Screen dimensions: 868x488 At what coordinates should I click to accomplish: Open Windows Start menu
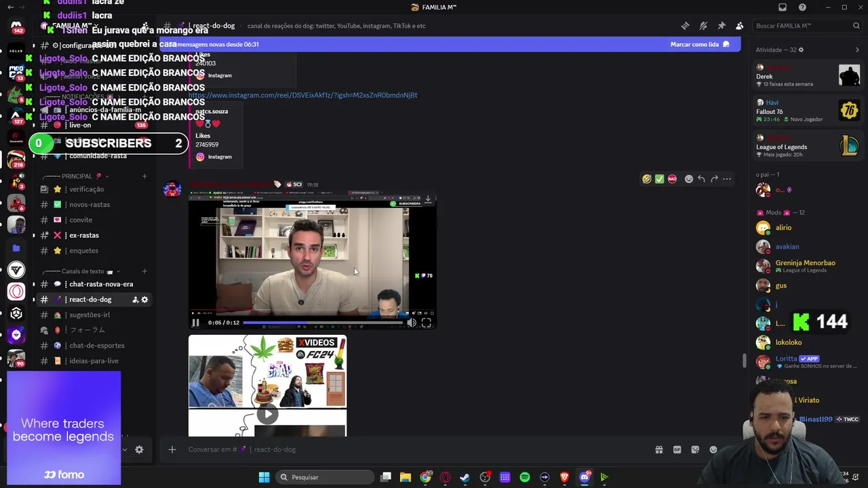264,477
